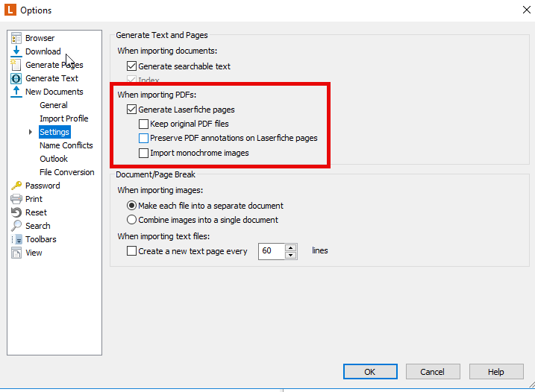The height and width of the screenshot is (392, 535).
Task: Select the highlighted Settings item
Action: (54, 132)
